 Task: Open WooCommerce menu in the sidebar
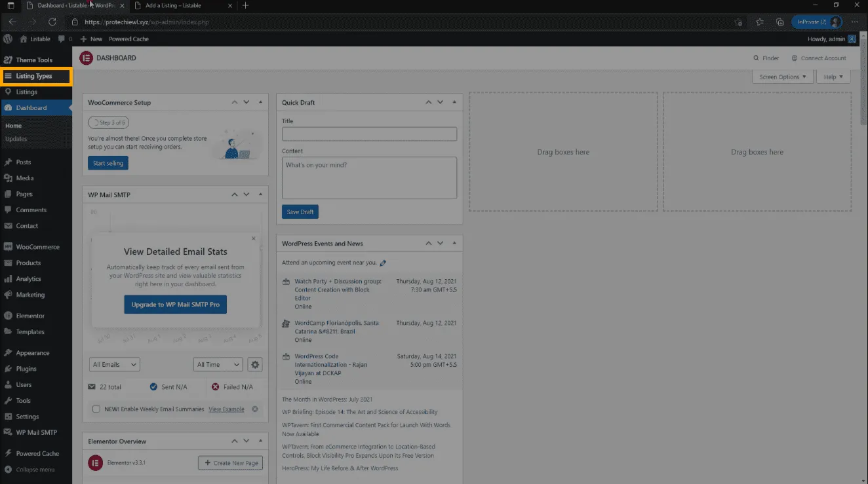pos(37,248)
